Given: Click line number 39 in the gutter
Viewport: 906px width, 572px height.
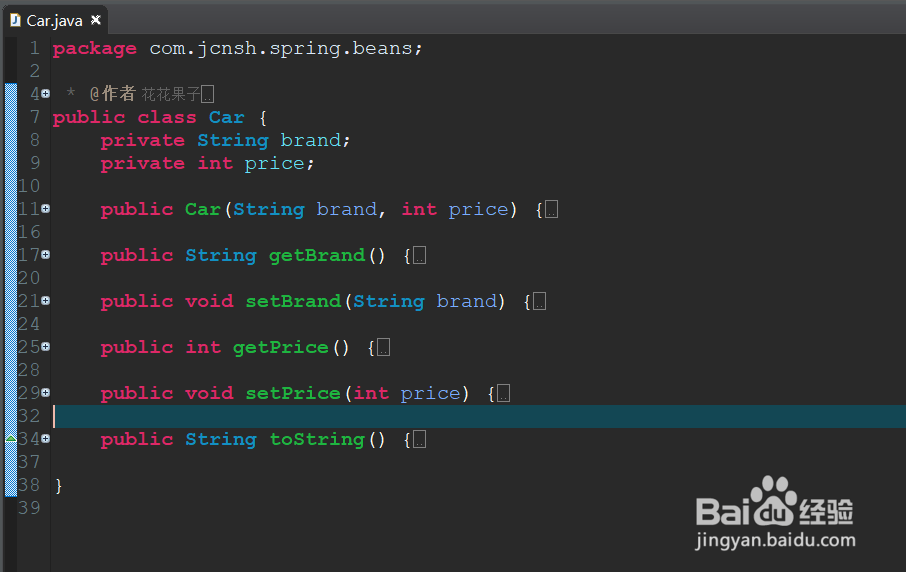Looking at the screenshot, I should [x=29, y=508].
